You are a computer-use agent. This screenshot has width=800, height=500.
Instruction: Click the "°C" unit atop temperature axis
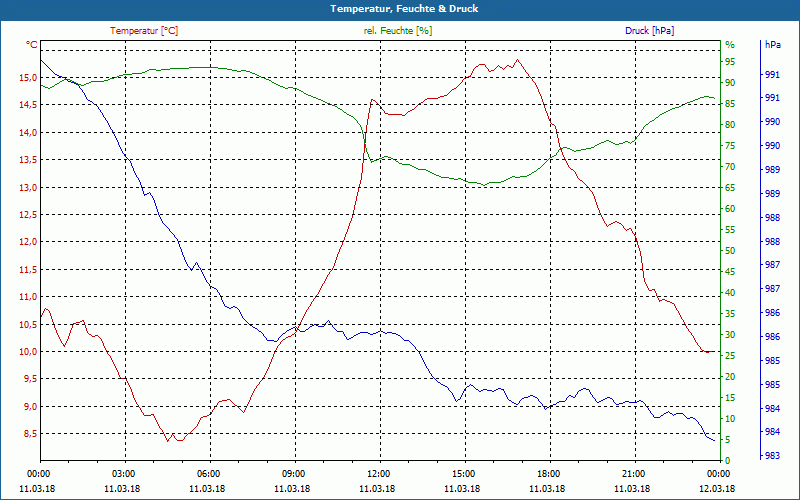pyautogui.click(x=32, y=45)
